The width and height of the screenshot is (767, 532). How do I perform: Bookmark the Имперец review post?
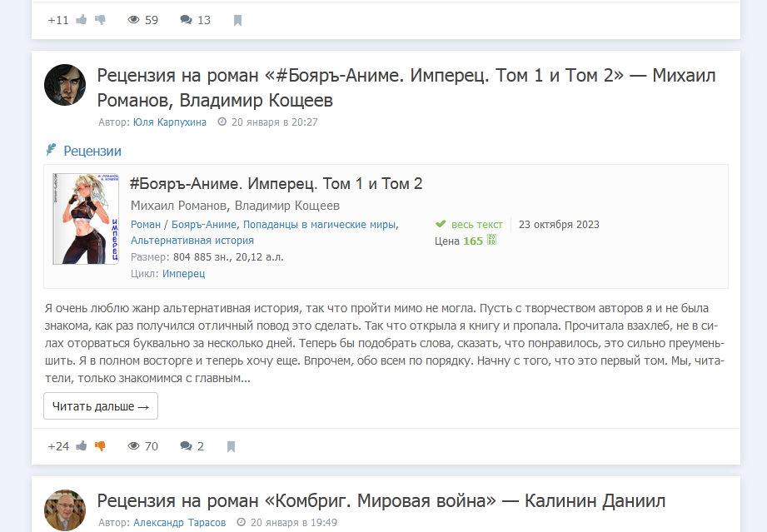(x=232, y=446)
